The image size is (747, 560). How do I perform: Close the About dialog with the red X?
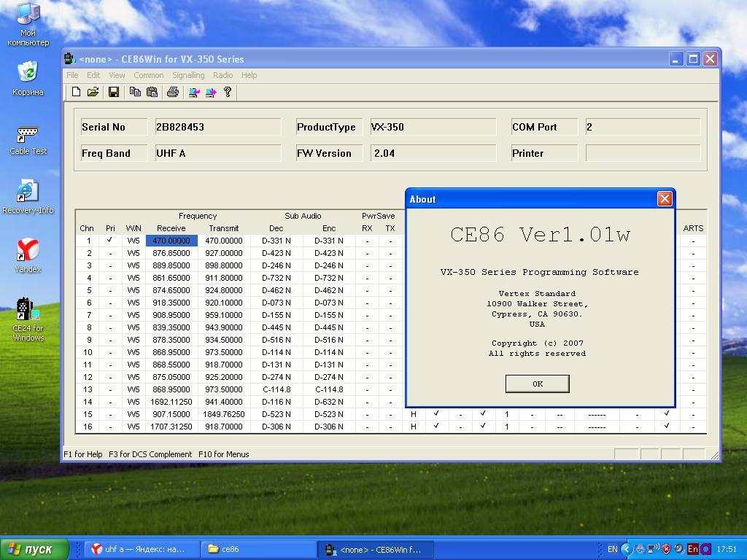point(665,198)
